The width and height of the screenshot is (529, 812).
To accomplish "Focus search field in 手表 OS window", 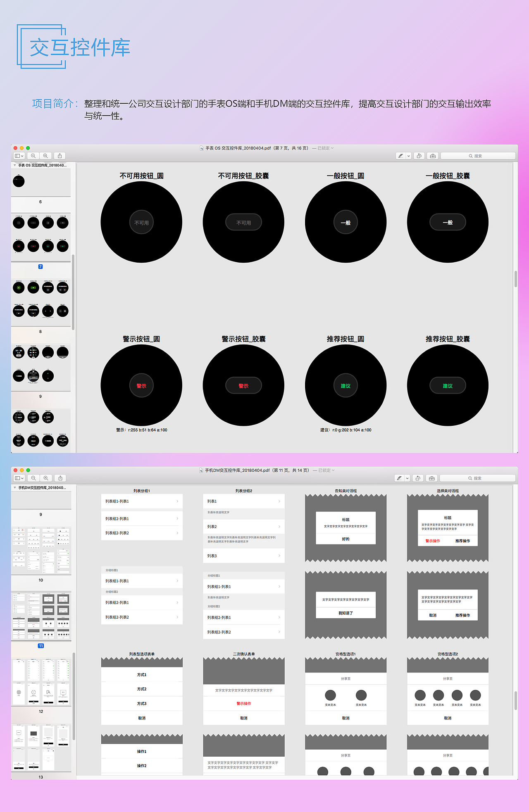I will coord(478,156).
